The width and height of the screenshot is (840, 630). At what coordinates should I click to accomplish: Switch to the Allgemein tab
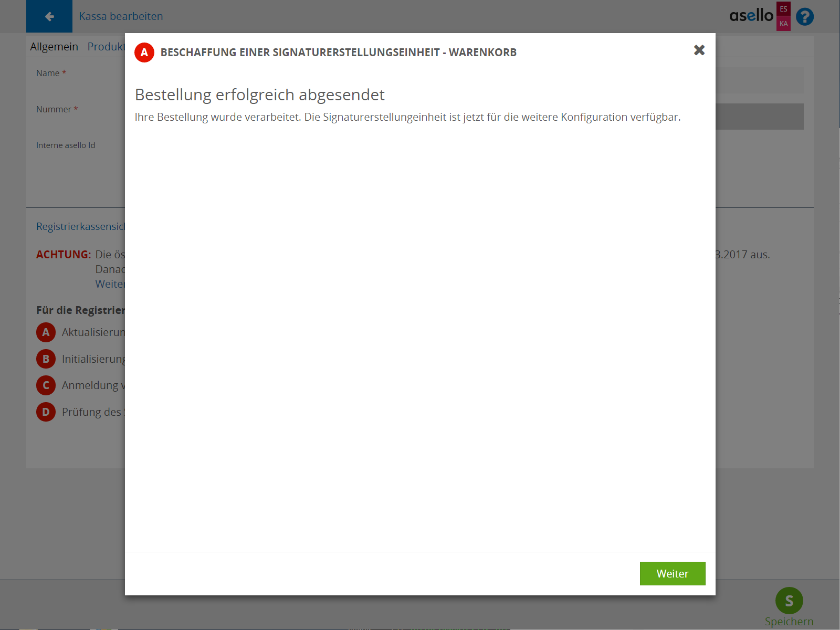point(54,47)
